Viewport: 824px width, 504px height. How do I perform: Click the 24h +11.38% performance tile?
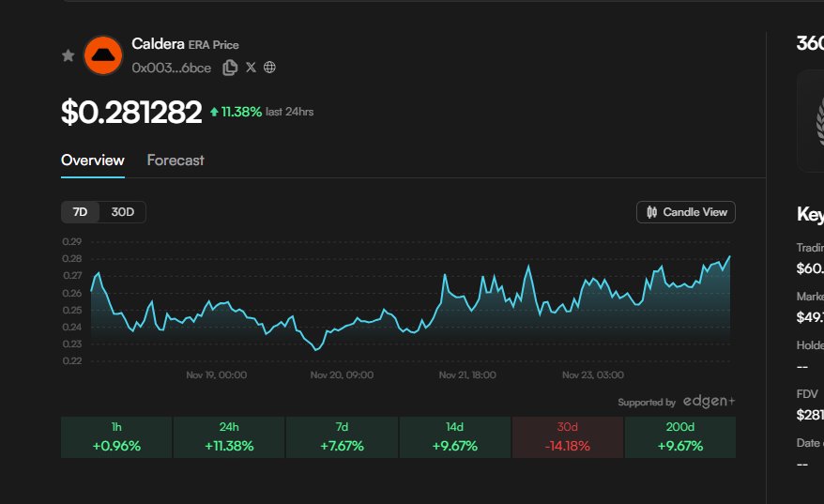[x=229, y=437]
